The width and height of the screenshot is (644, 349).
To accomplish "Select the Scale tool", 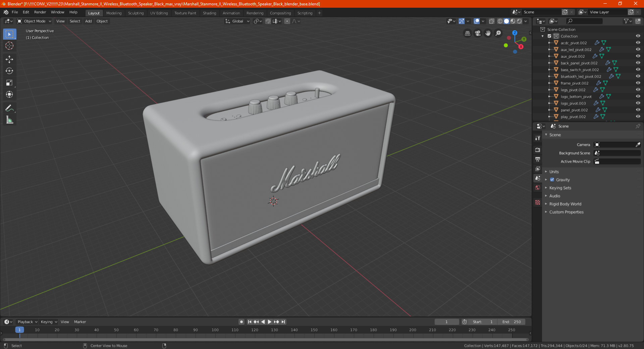I will tap(9, 83).
